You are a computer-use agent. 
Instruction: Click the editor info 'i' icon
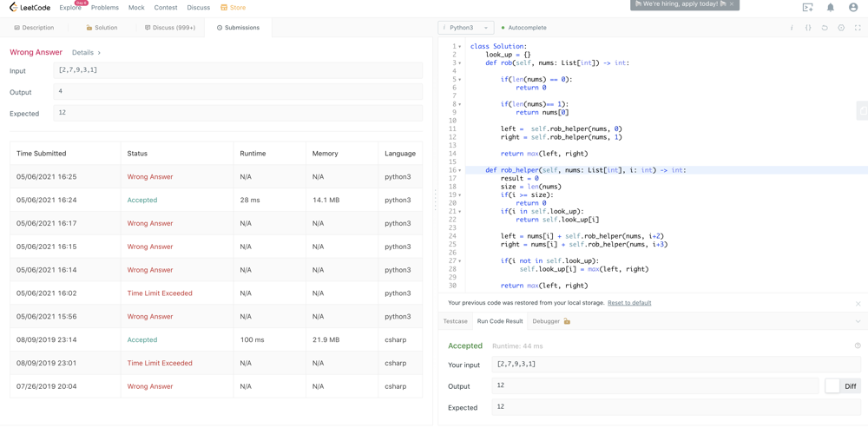[791, 28]
